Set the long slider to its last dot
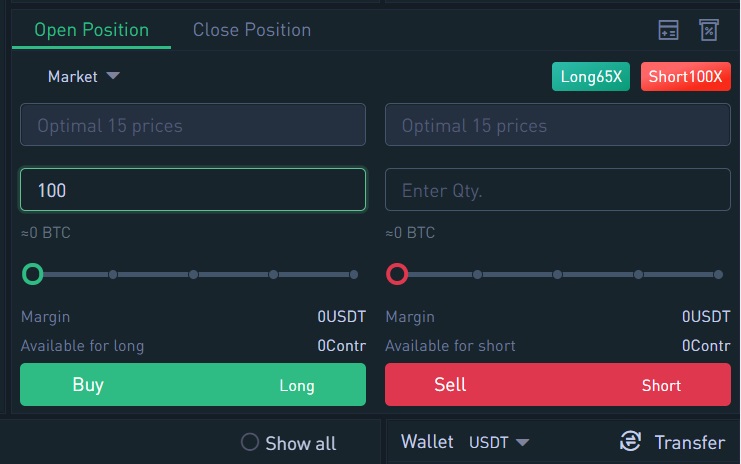Viewport: 741px width, 464px height. (354, 275)
